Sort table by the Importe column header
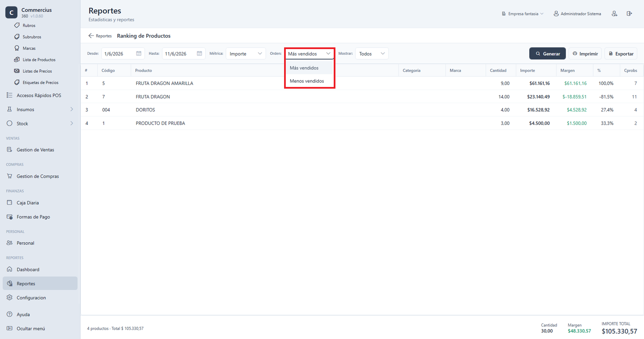This screenshot has width=644, height=339. click(527, 70)
